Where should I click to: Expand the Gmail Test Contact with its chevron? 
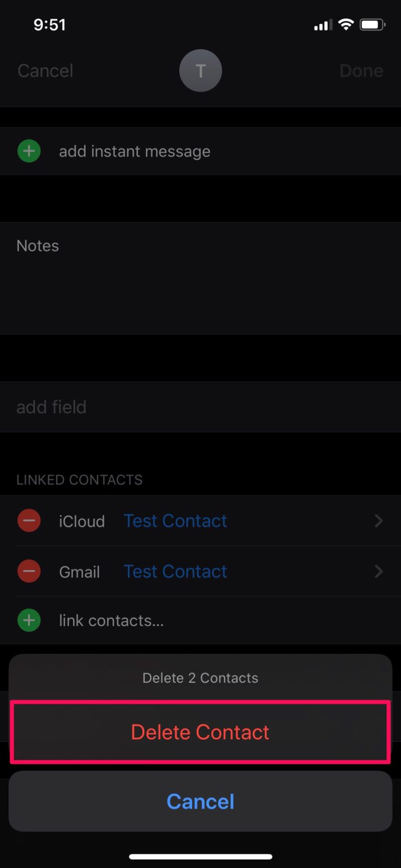pos(378,571)
